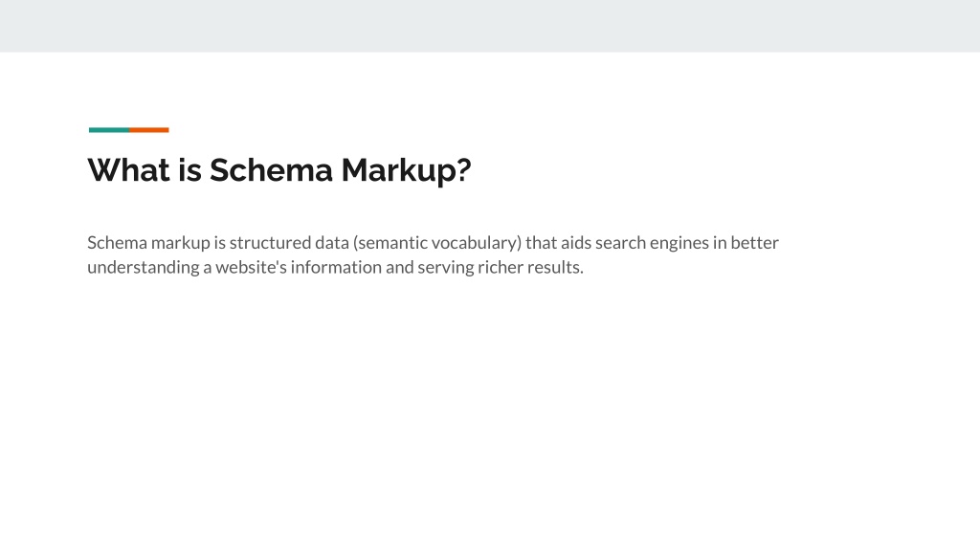
Task: Click the word 'website's' in paragraph
Action: [x=252, y=268]
